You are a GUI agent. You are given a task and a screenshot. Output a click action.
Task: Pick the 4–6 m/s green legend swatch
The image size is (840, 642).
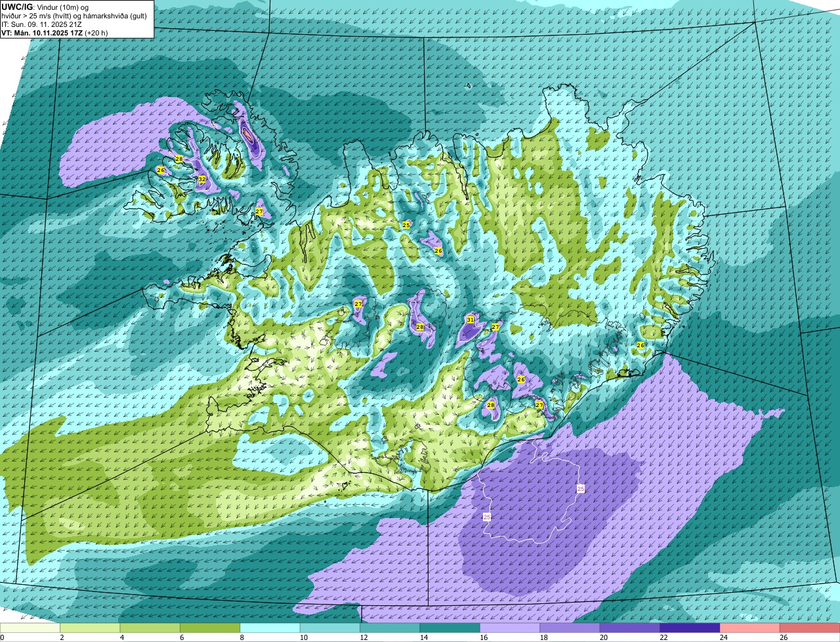(150, 628)
